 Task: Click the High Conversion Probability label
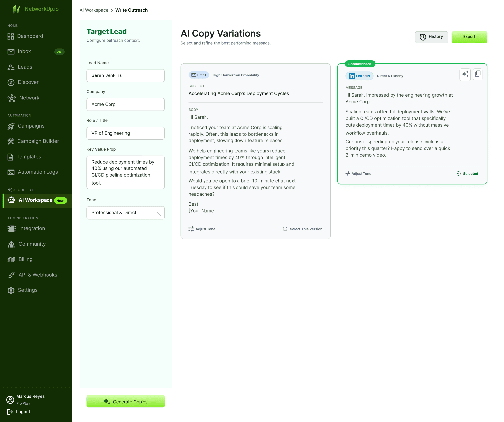pos(236,75)
